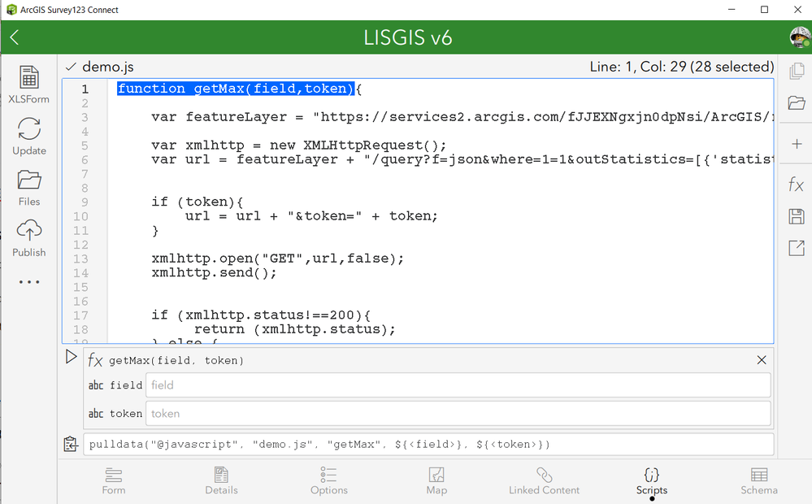Select the pulldata expression text box
The height and width of the screenshot is (504, 812).
pyautogui.click(x=428, y=445)
